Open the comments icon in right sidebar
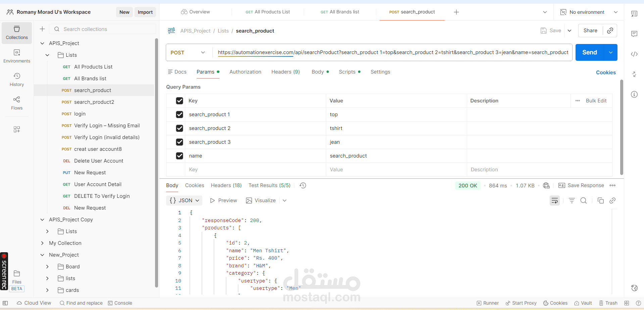644x310 pixels. 634,34
